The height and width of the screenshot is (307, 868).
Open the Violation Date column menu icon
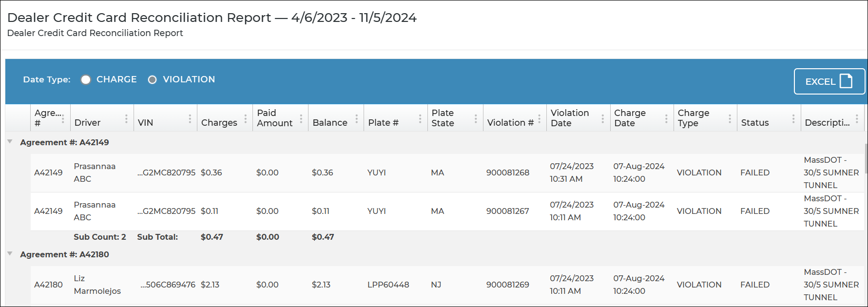coord(603,119)
